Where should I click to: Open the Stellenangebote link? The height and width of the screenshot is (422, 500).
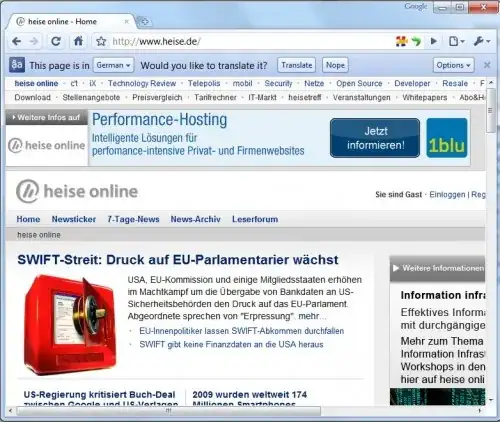tap(91, 97)
